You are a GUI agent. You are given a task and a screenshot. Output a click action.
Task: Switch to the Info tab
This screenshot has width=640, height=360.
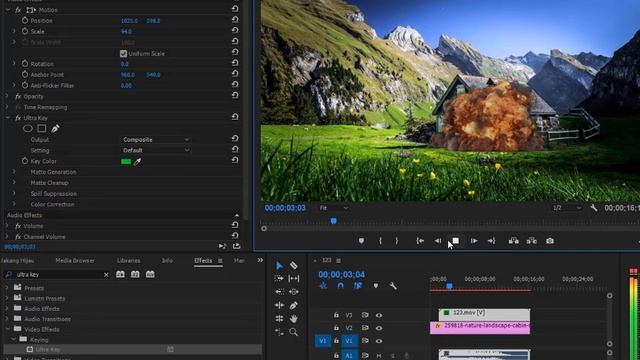point(167,260)
